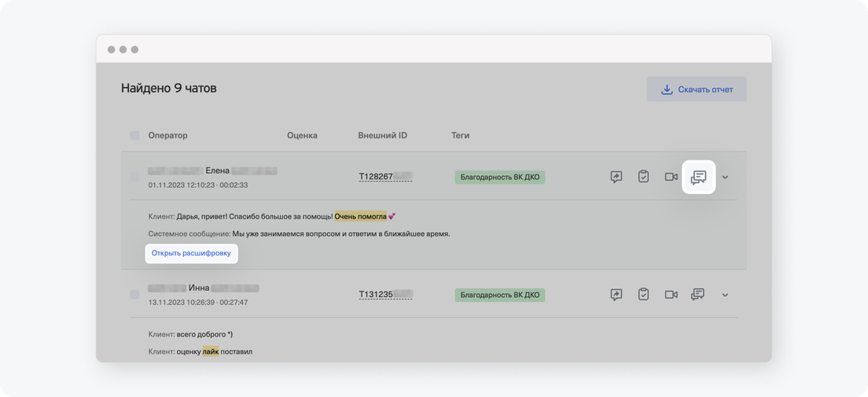
Task: Click the Открыть расшифровку link
Action: (191, 254)
